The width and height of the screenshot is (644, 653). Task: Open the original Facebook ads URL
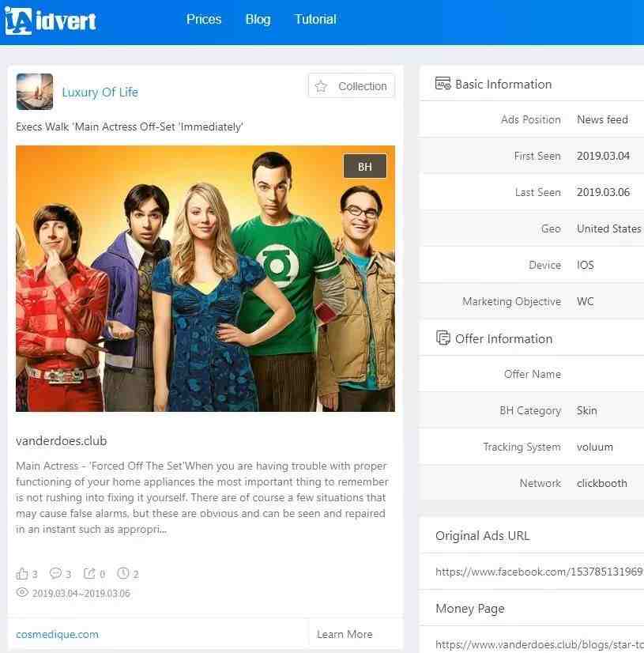tap(539, 572)
